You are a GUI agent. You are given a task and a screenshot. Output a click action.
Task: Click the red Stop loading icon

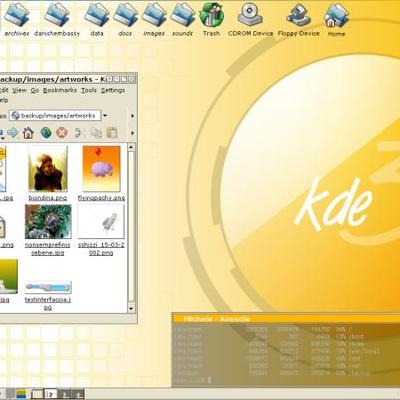click(x=62, y=133)
